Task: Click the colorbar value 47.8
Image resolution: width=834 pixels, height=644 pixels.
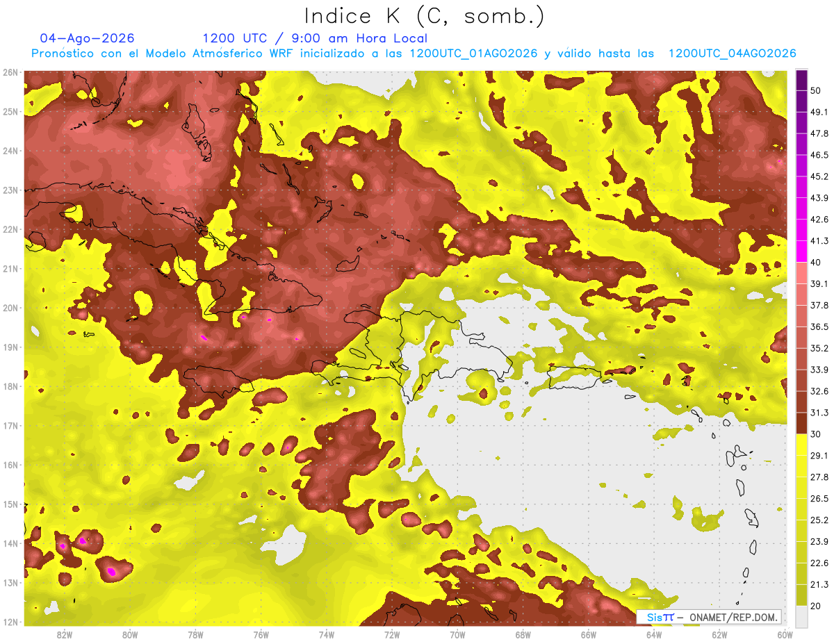Action: (819, 133)
